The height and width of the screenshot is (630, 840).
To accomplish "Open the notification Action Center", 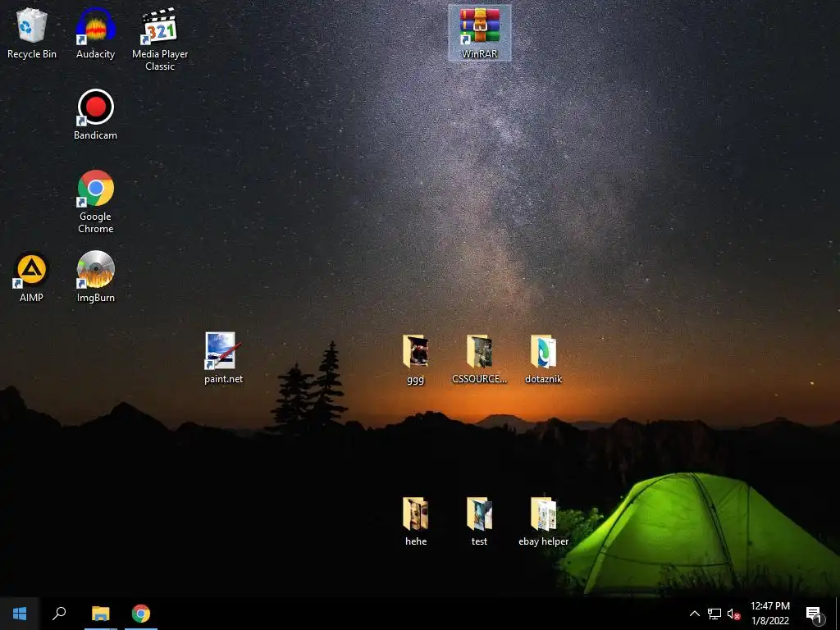I will coord(815,614).
